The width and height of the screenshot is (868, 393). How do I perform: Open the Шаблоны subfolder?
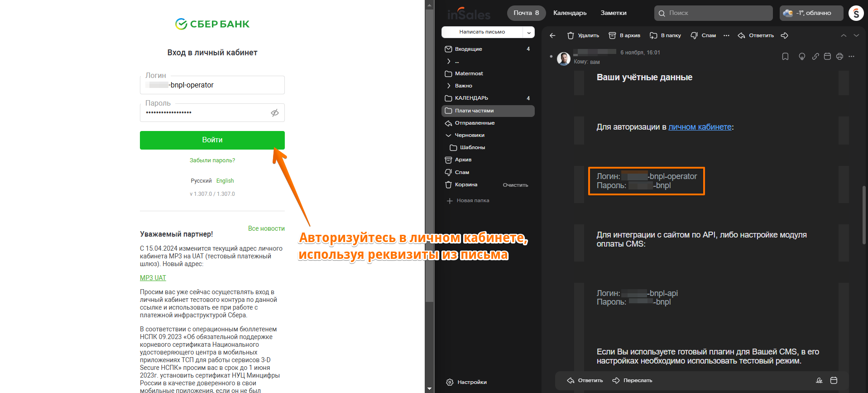tap(488, 147)
